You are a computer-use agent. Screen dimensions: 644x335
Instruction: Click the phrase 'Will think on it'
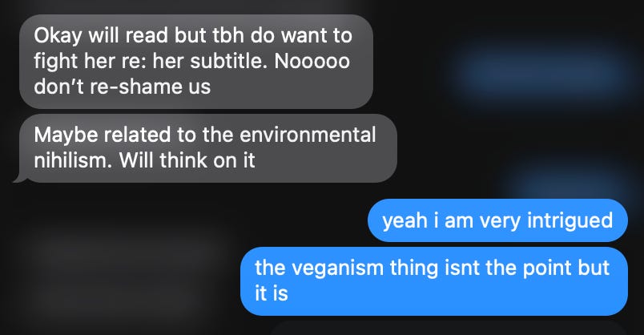187,160
